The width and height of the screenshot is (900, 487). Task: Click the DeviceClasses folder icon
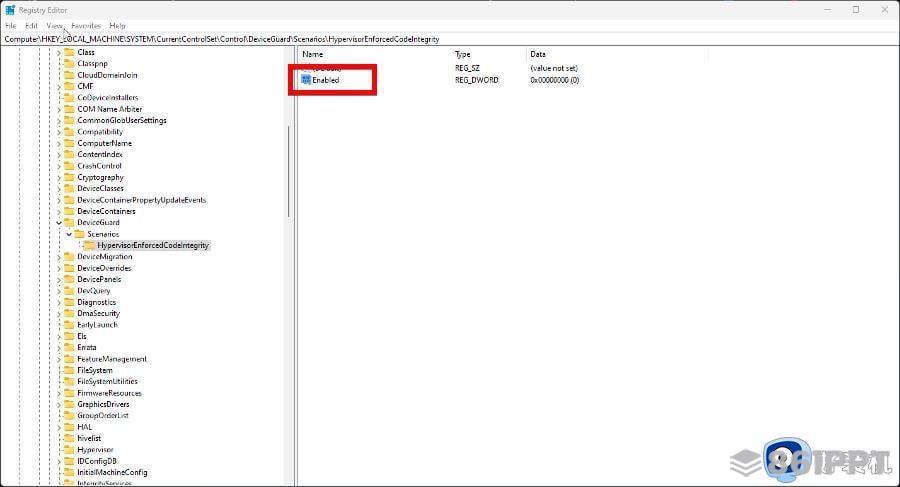[69, 188]
